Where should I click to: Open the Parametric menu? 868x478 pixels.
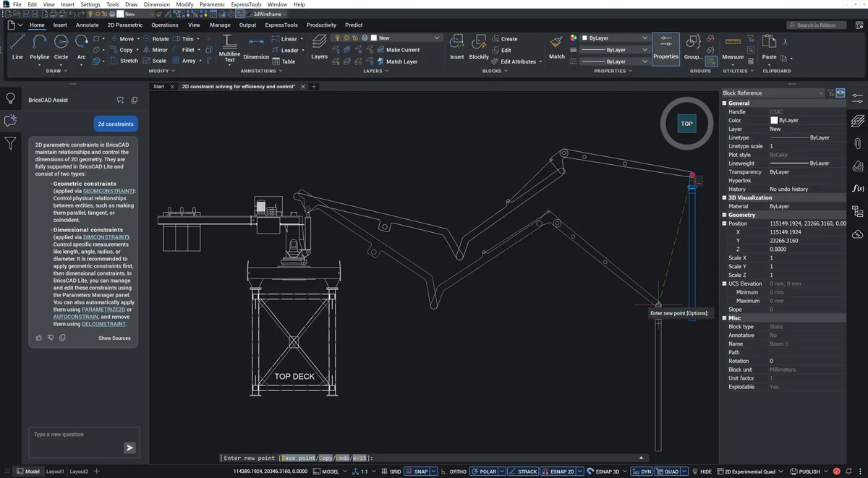point(212,4)
